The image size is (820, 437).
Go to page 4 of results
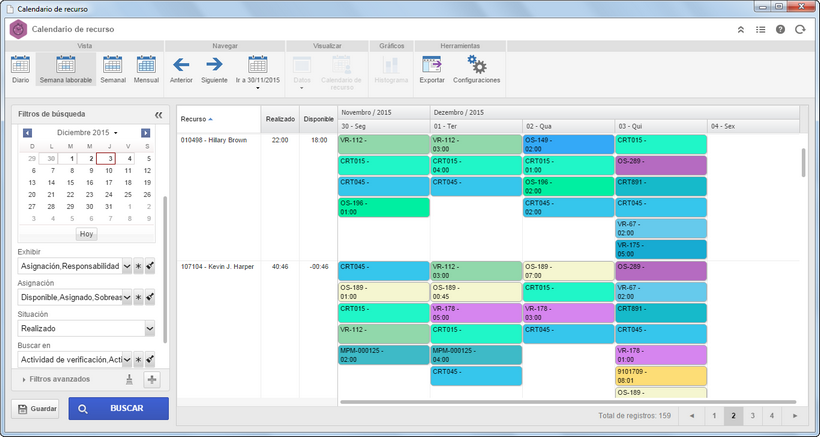[x=772, y=416]
